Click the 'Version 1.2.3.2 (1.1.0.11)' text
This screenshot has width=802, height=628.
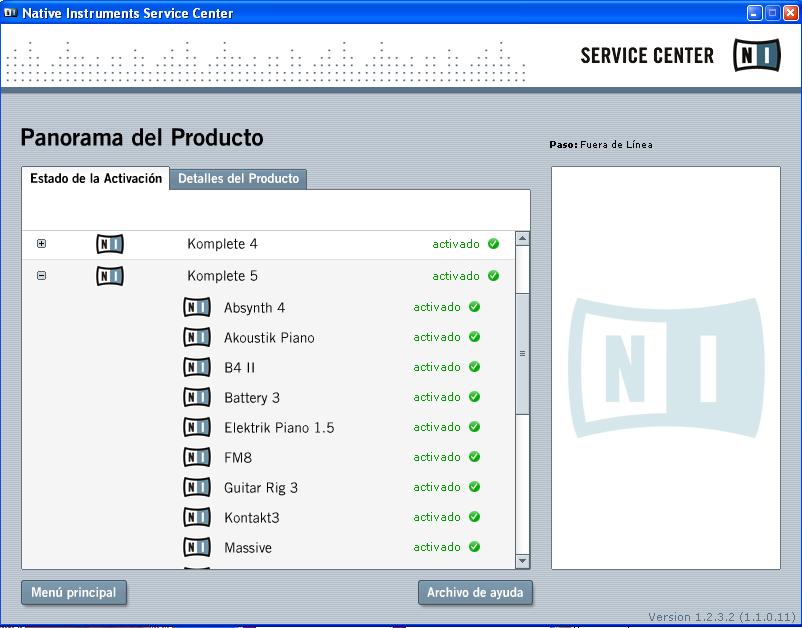722,617
